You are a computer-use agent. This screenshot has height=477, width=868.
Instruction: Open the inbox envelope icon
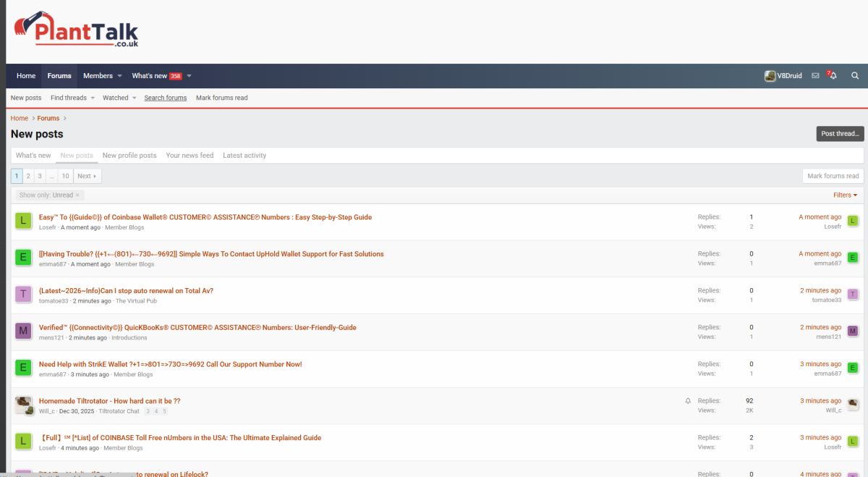click(815, 76)
